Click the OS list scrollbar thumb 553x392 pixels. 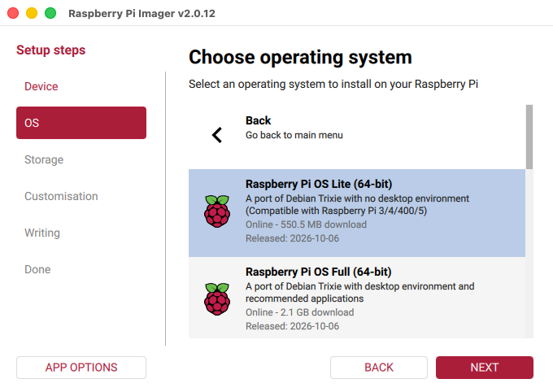[x=529, y=137]
